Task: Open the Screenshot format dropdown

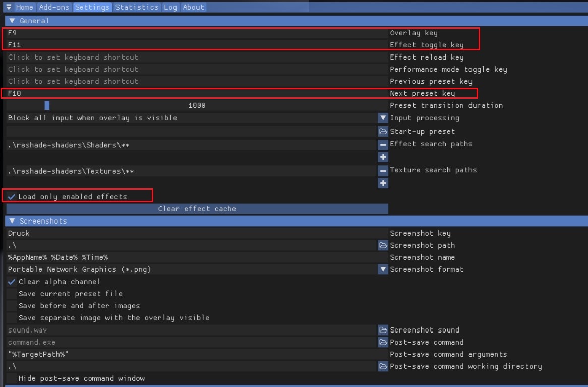Action: point(383,269)
